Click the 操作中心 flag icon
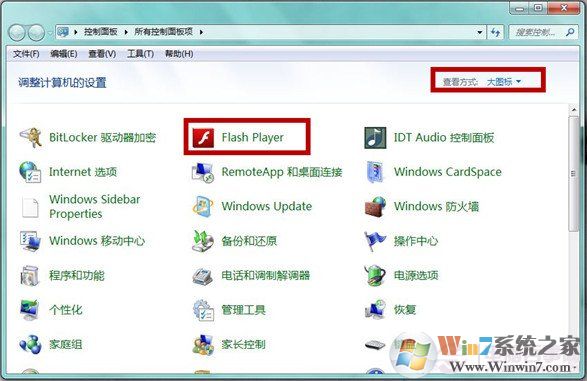 pyautogui.click(x=375, y=241)
